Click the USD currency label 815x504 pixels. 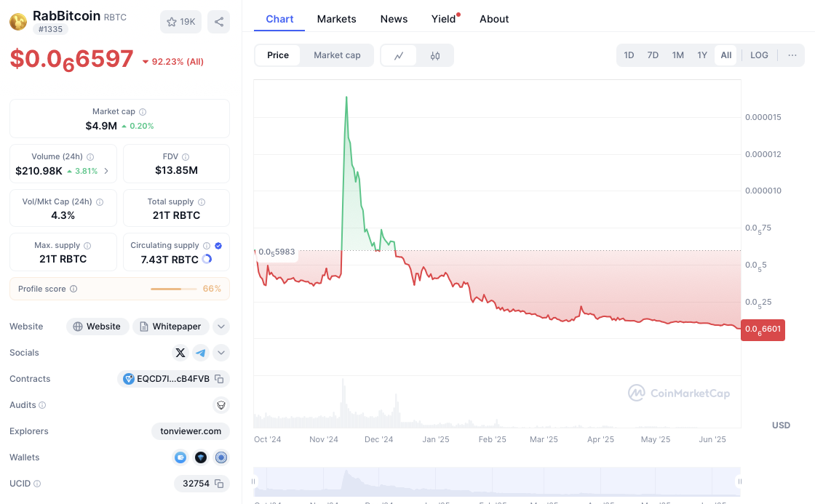(x=782, y=425)
